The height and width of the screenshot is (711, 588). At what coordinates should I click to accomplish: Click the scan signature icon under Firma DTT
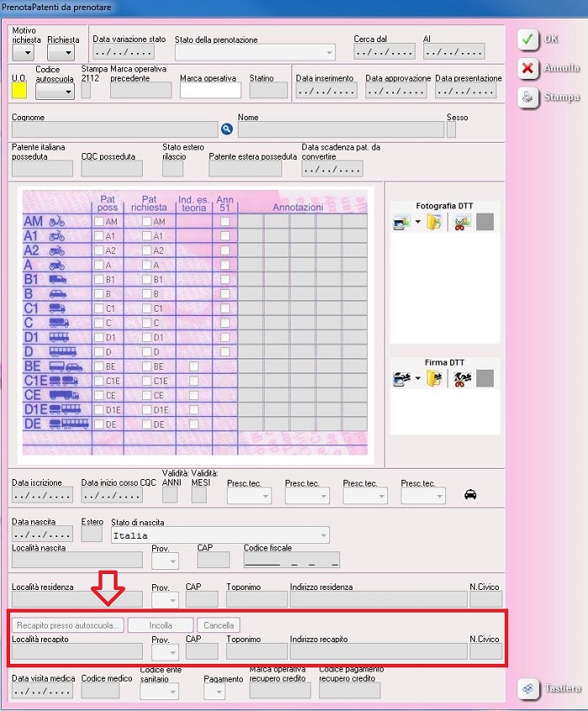click(400, 379)
